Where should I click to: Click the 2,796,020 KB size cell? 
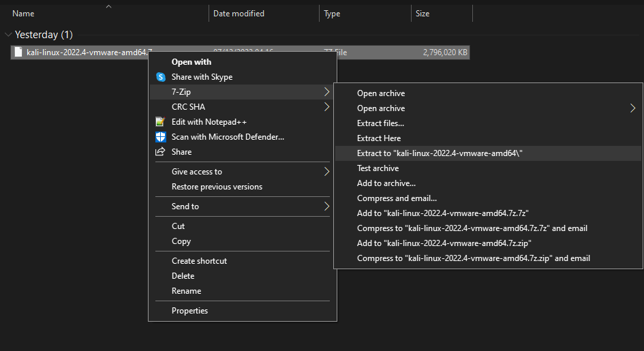click(x=445, y=52)
